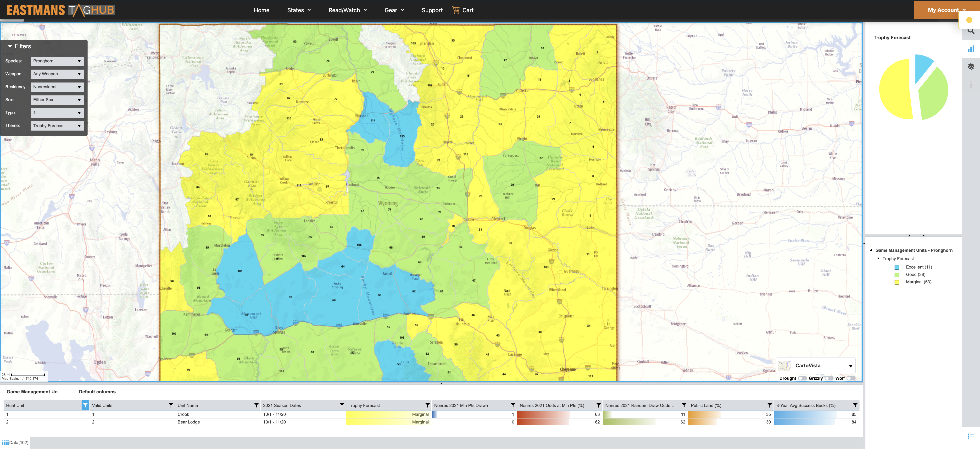Collapse the Trophy Forecast legend group
The height and width of the screenshot is (451, 980).
878,258
